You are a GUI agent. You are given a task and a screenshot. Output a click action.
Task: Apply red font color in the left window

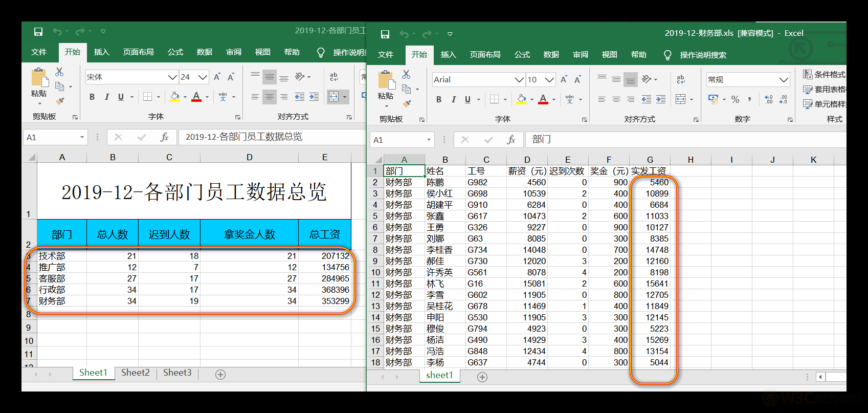click(196, 97)
